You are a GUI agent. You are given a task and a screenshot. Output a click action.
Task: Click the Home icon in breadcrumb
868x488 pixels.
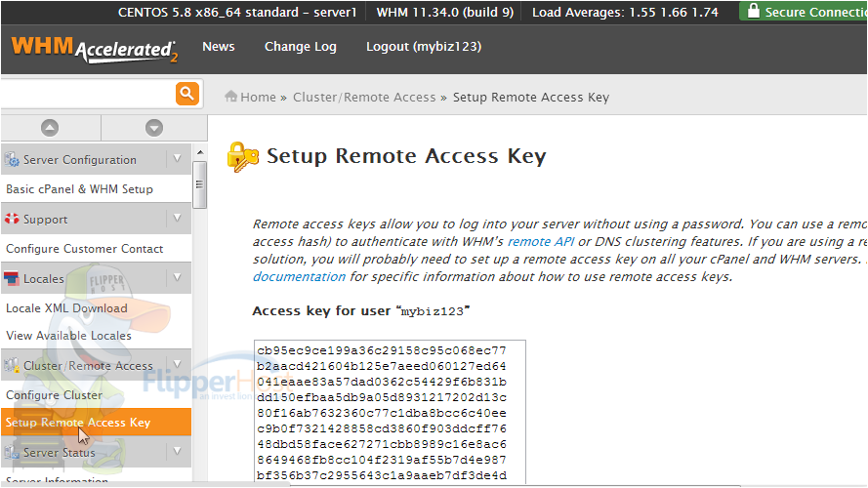[x=230, y=97]
